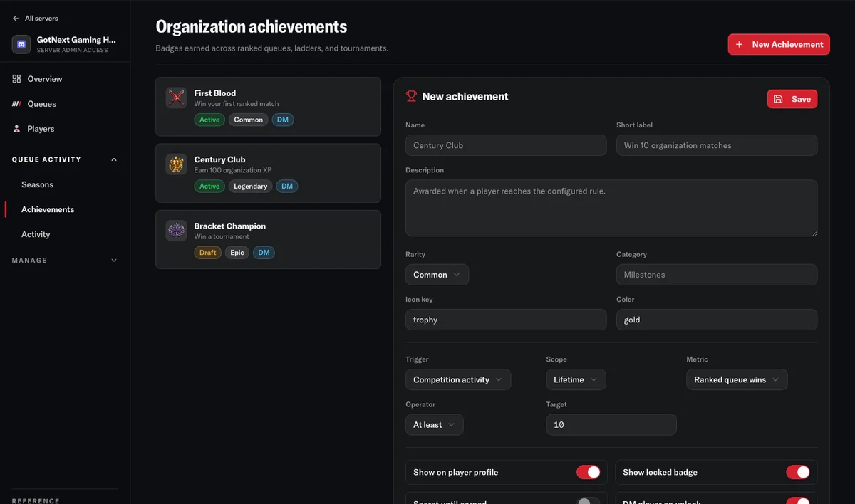855x504 pixels.
Task: Expand the Manage section chevron
Action: coord(114,261)
